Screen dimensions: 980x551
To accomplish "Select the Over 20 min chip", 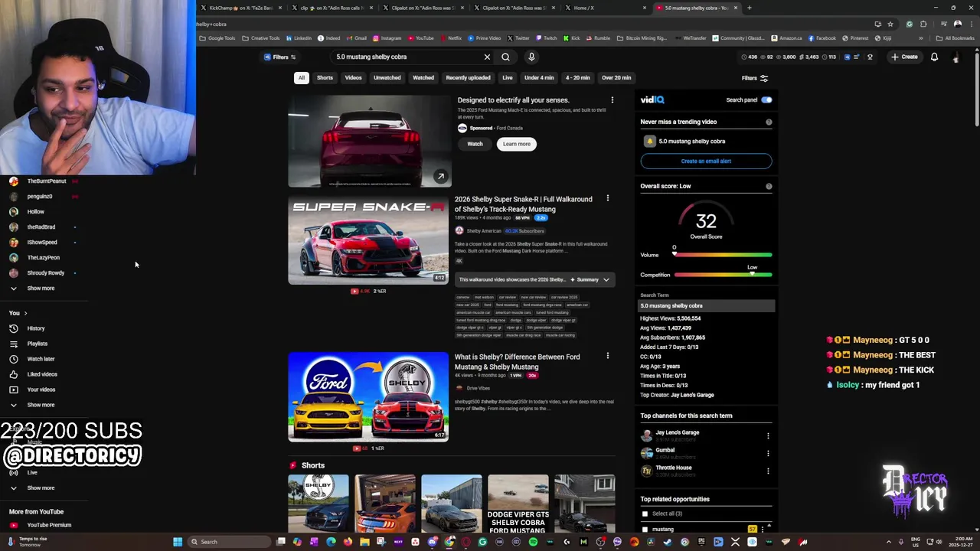I will [x=616, y=77].
